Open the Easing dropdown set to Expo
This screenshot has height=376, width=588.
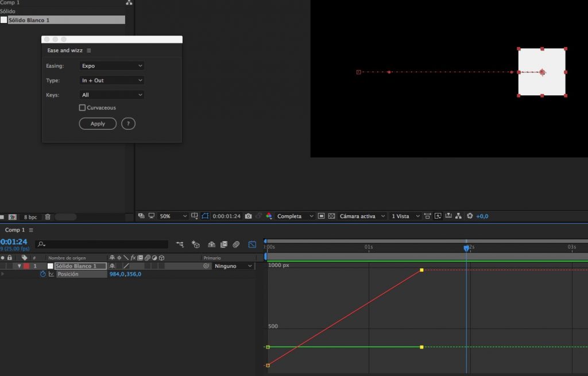[x=111, y=66]
